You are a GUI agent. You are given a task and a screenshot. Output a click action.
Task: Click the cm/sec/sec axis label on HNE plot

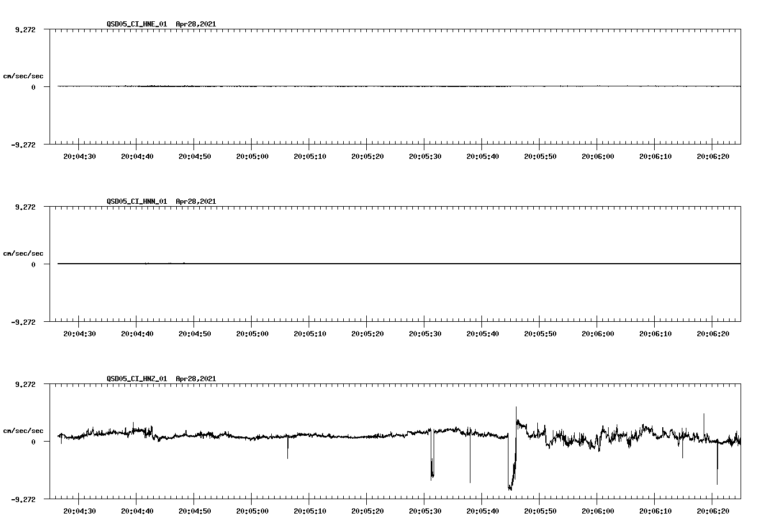click(24, 75)
